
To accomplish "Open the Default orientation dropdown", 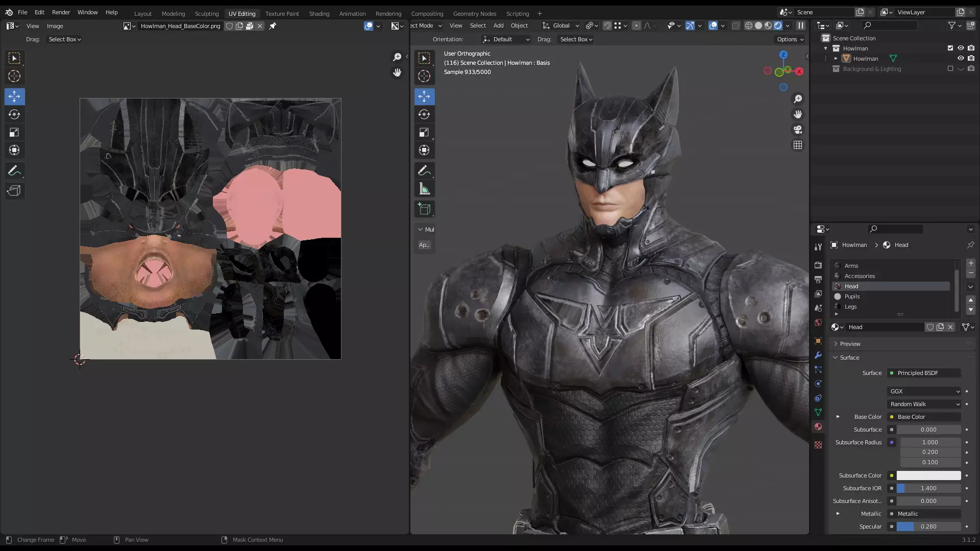I will pyautogui.click(x=506, y=39).
